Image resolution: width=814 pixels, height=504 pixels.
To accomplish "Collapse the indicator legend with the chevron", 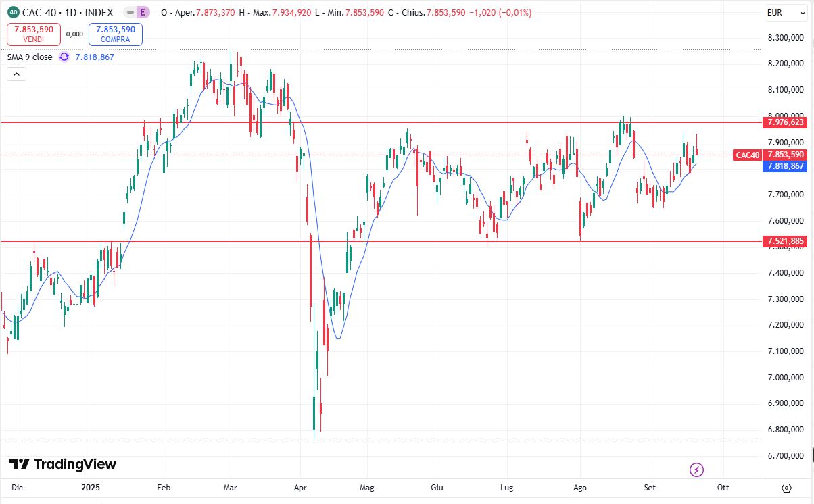I will (x=16, y=74).
